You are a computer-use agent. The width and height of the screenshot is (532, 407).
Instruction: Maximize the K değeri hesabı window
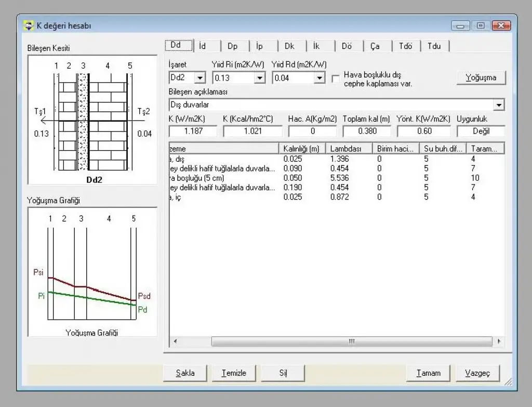[x=481, y=25]
